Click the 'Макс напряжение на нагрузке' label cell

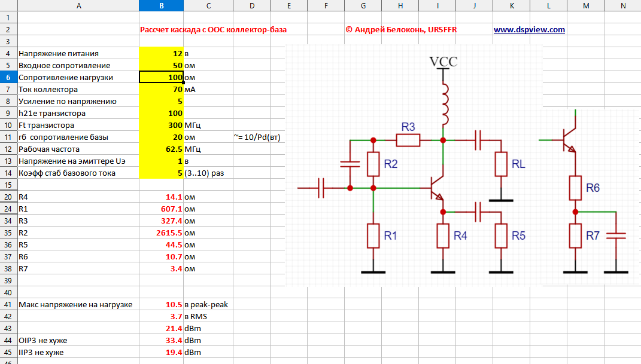pyautogui.click(x=75, y=304)
